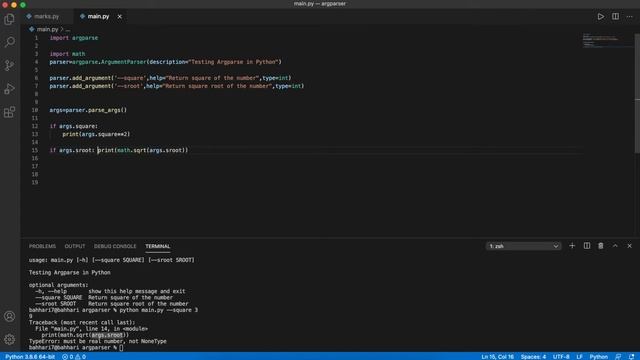
Task: Click 'if args.square:' code line
Action: (x=73, y=126)
